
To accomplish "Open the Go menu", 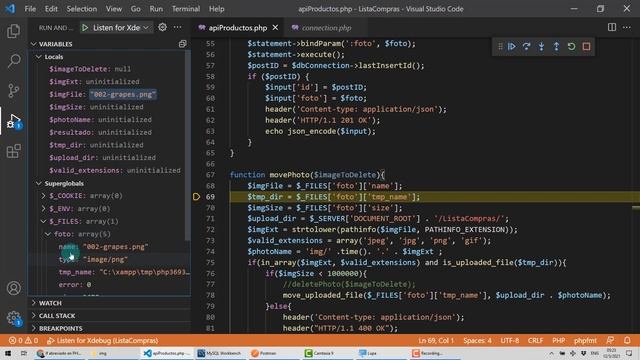I will click(136, 9).
